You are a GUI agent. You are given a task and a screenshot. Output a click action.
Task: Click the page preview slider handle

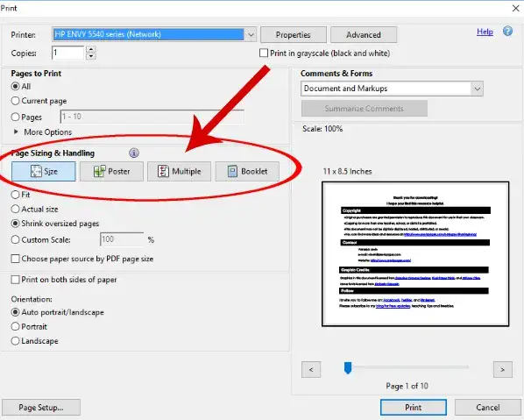point(348,368)
